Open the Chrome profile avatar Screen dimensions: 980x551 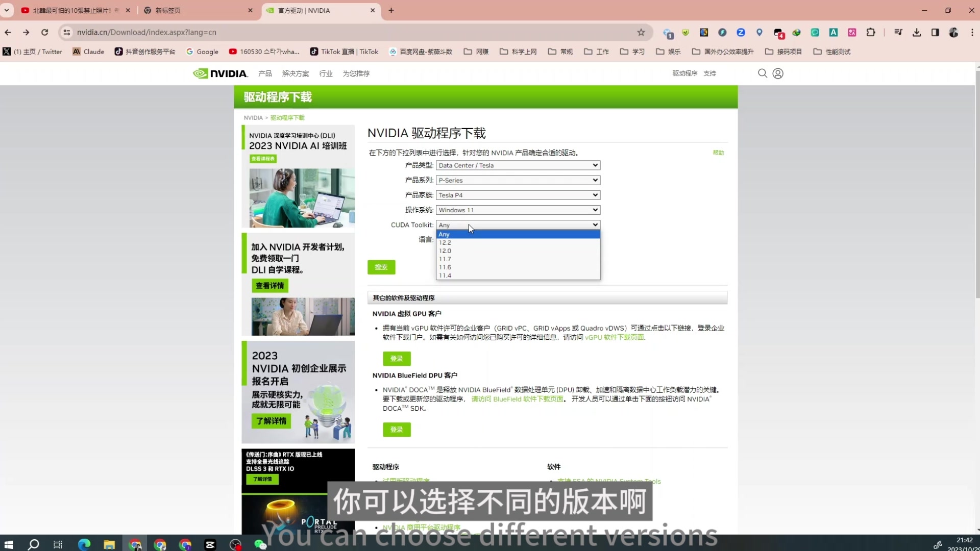[x=953, y=32]
